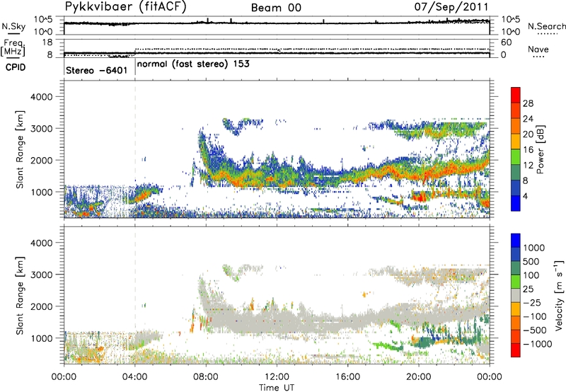Click the 'Beam 00' label

(x=276, y=8)
